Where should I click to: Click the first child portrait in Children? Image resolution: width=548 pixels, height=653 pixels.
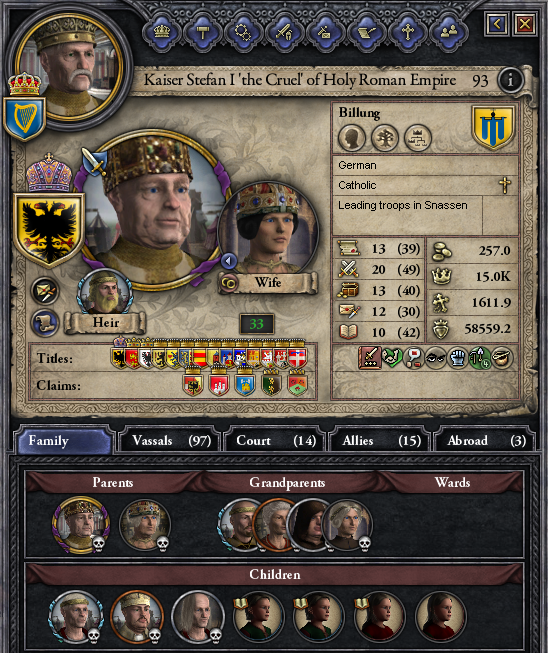pos(75,615)
